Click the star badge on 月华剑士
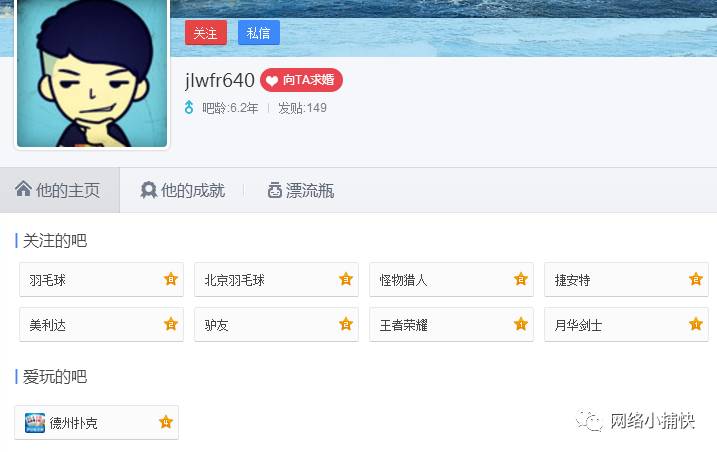 pyautogui.click(x=696, y=324)
